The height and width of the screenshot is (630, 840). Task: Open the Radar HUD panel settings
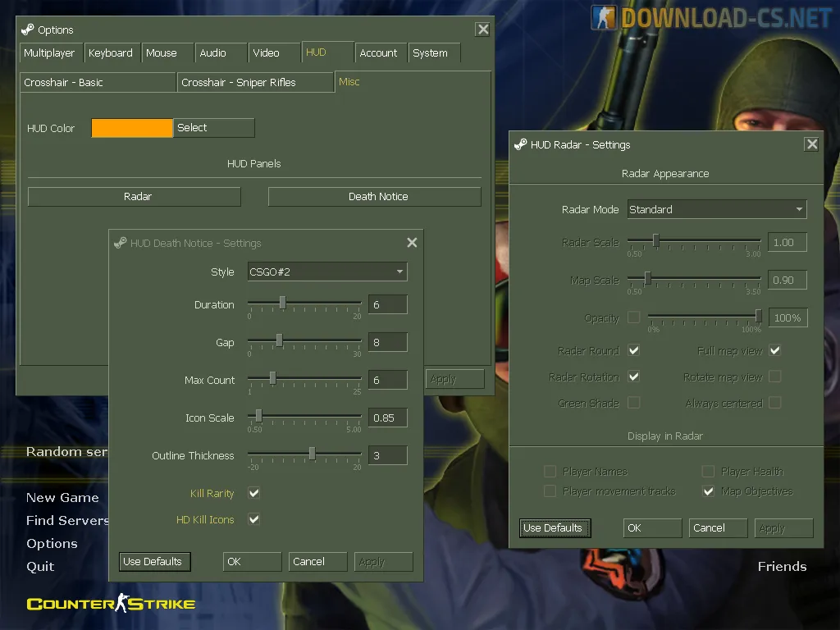(135, 197)
